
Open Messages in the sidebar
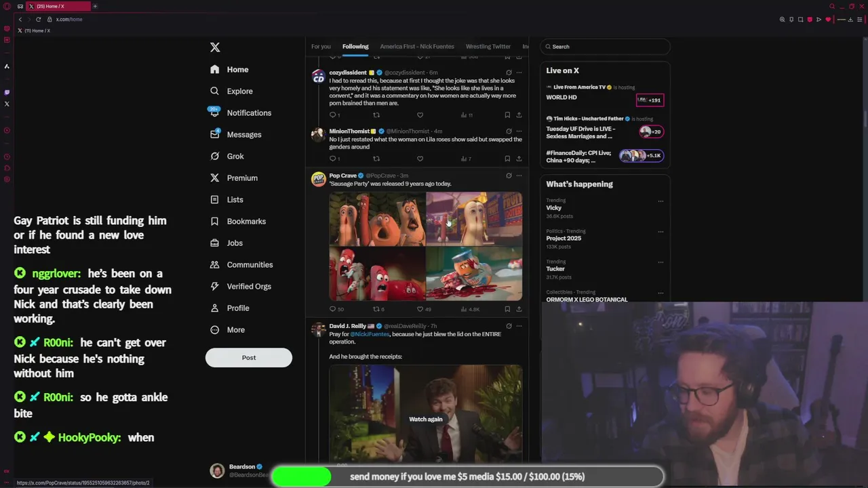click(x=235, y=134)
